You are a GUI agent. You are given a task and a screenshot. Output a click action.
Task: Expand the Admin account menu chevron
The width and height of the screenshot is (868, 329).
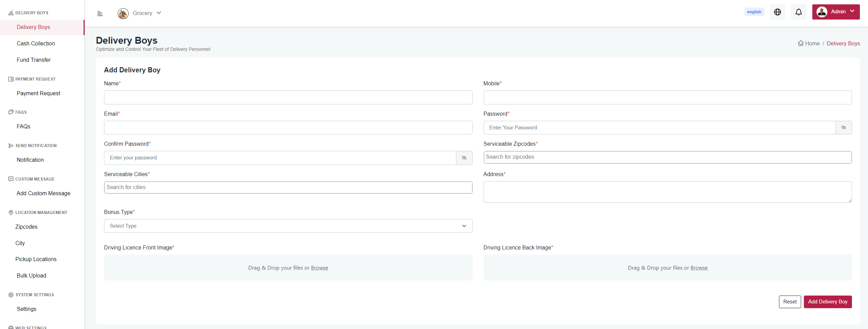(852, 11)
